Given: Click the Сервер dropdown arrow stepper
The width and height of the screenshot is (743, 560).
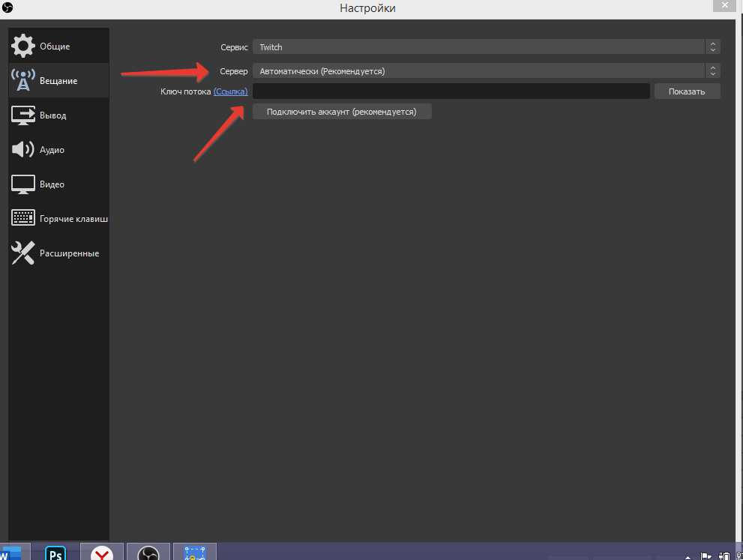Looking at the screenshot, I should pyautogui.click(x=712, y=71).
